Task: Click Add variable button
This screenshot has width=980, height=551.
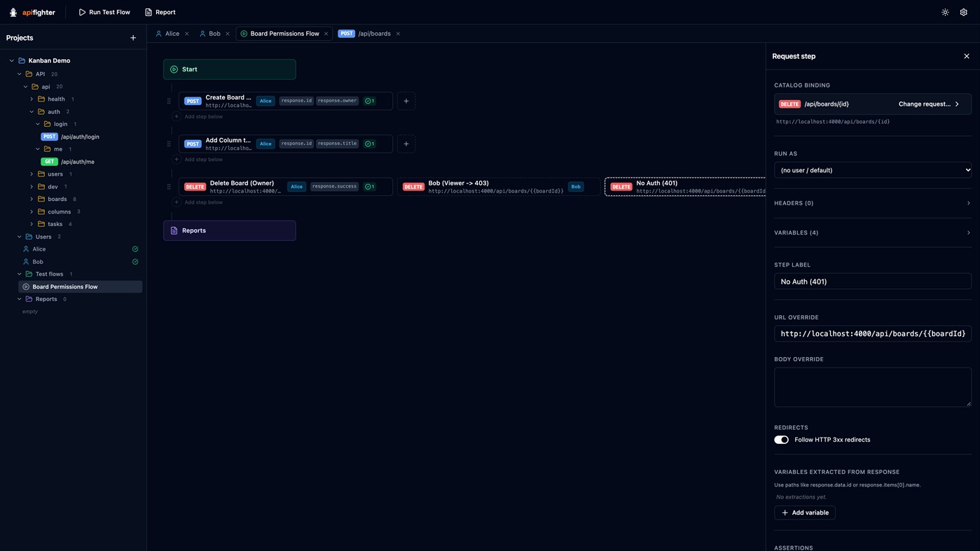Action: point(804,512)
